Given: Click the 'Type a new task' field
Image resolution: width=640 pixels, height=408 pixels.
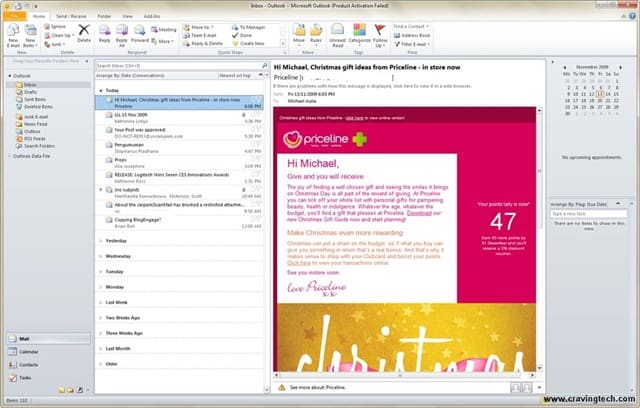Looking at the screenshot, I should 588,214.
